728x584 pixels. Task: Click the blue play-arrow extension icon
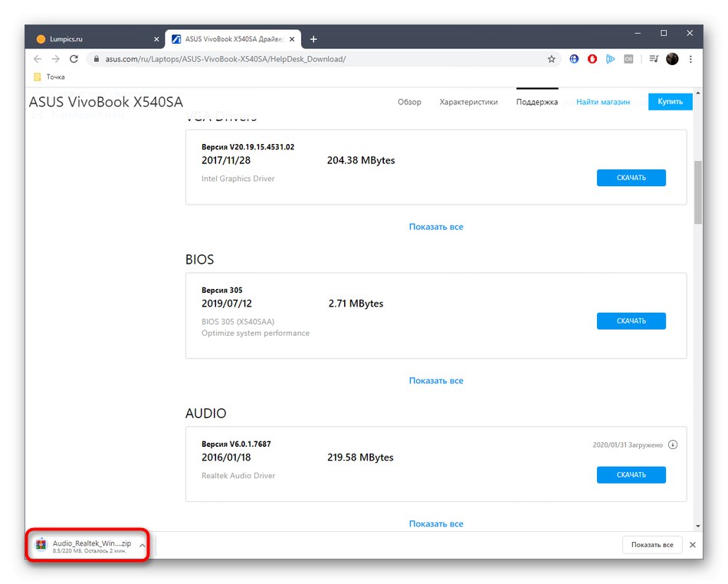point(610,59)
